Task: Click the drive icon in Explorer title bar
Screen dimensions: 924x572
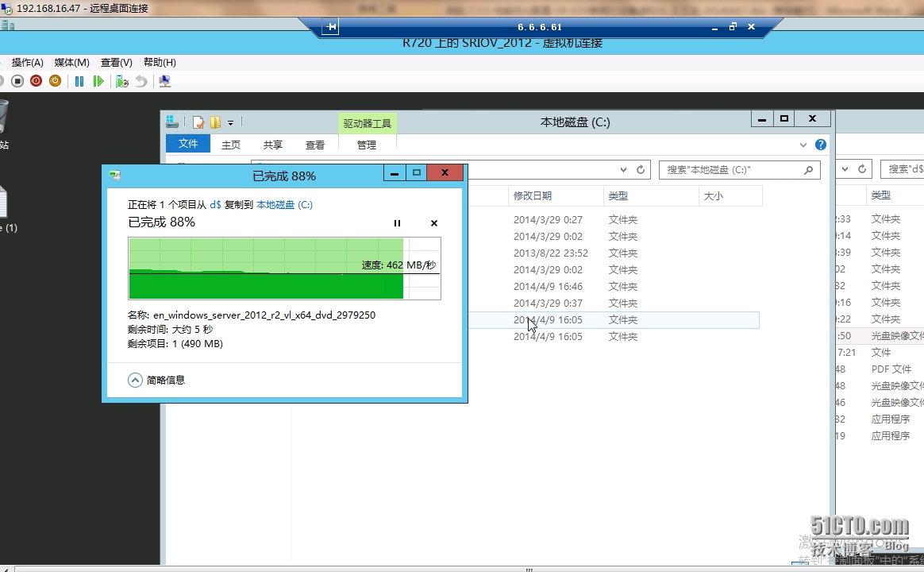Action: coord(172,122)
